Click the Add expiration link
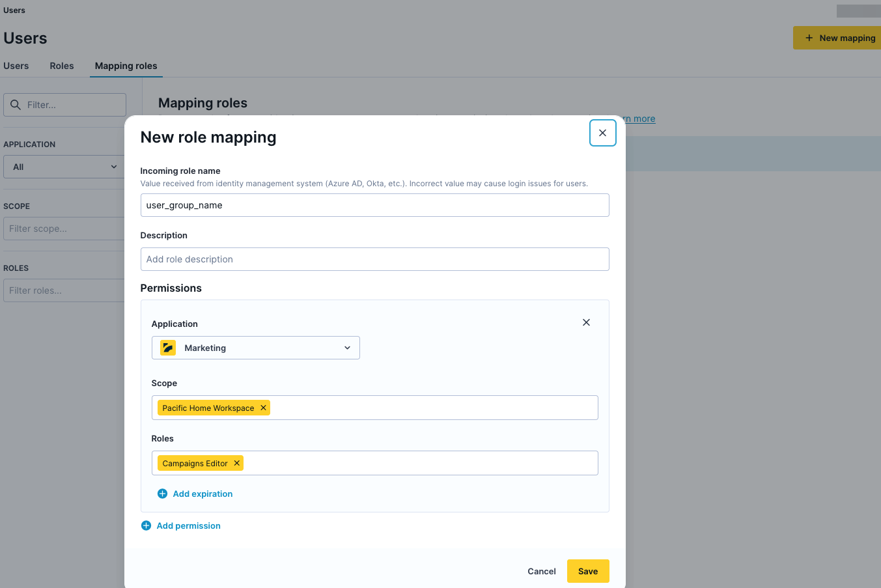This screenshot has height=588, width=881. (x=203, y=494)
